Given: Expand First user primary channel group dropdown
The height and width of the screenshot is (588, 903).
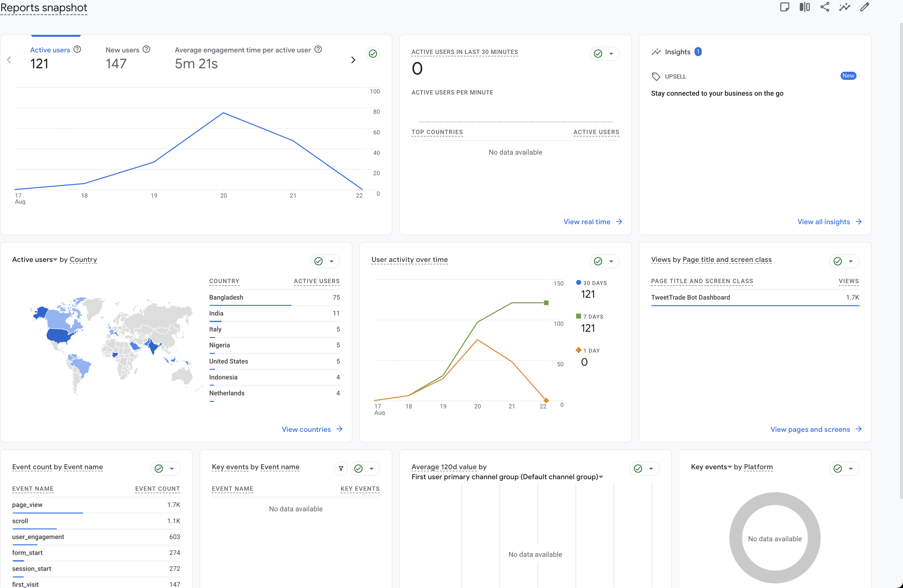Looking at the screenshot, I should coord(601,477).
